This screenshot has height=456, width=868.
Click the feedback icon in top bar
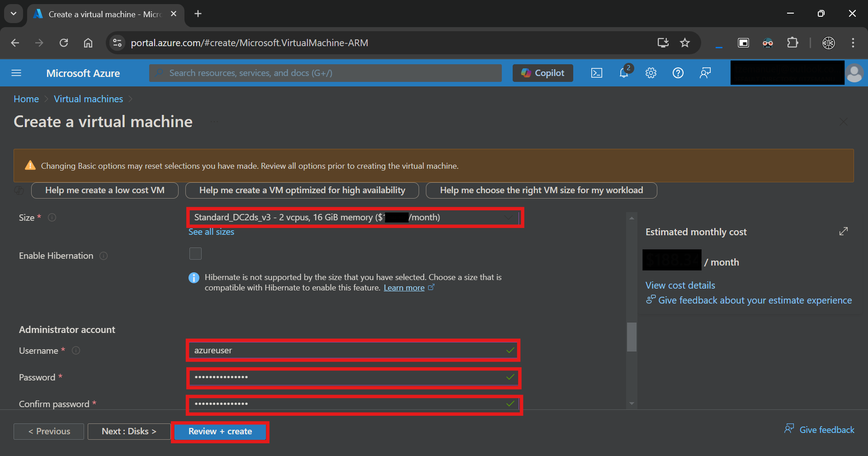pyautogui.click(x=705, y=73)
